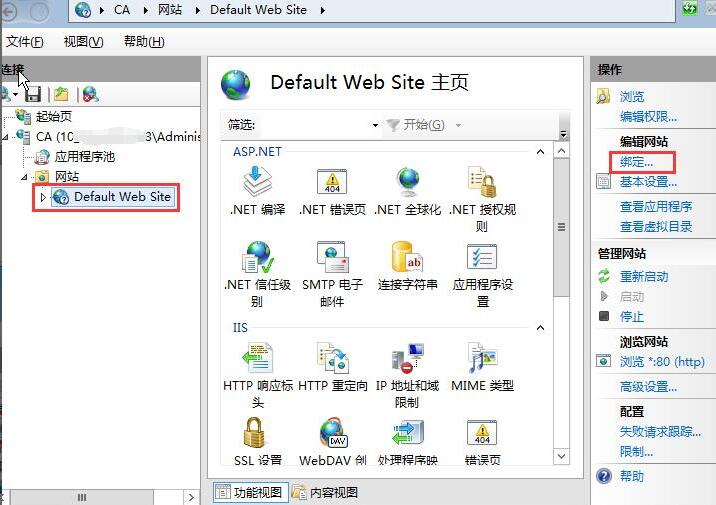Select 应用程序池 in connections tree
This screenshot has width=716, height=505.
coord(84,157)
